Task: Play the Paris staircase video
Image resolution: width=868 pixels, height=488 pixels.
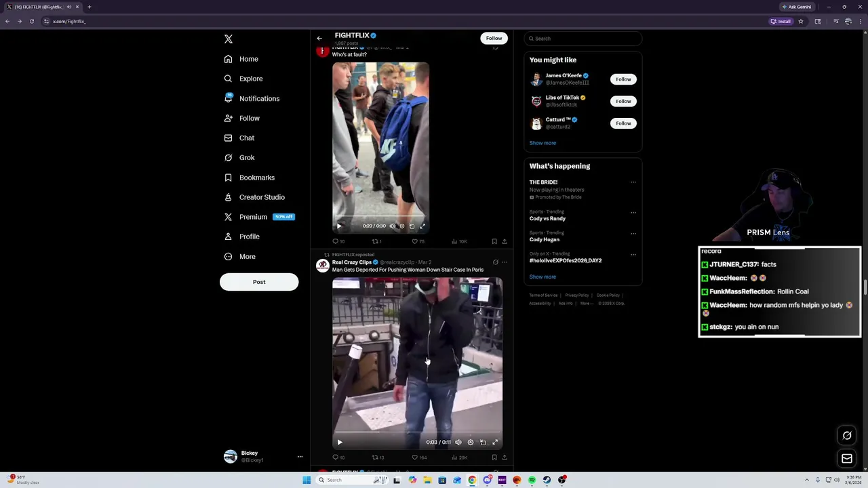Action: point(340,442)
